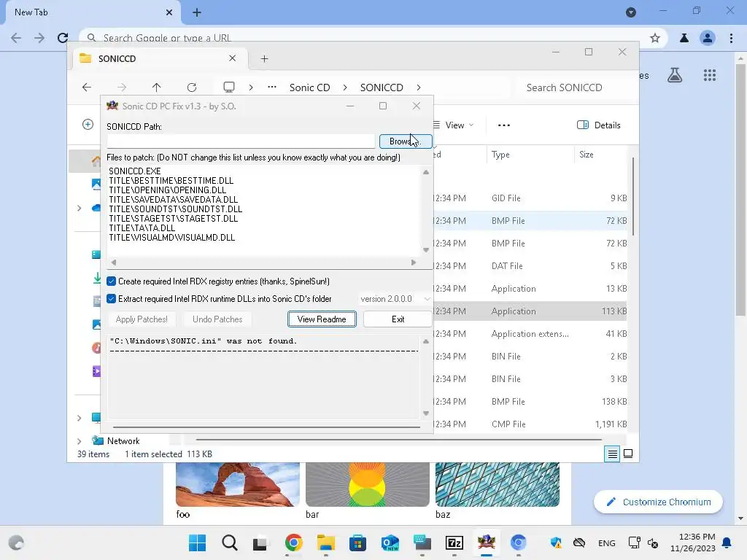Viewport: 747px width, 560px height.
Task: Open Google apps grid icon
Action: tap(709, 75)
